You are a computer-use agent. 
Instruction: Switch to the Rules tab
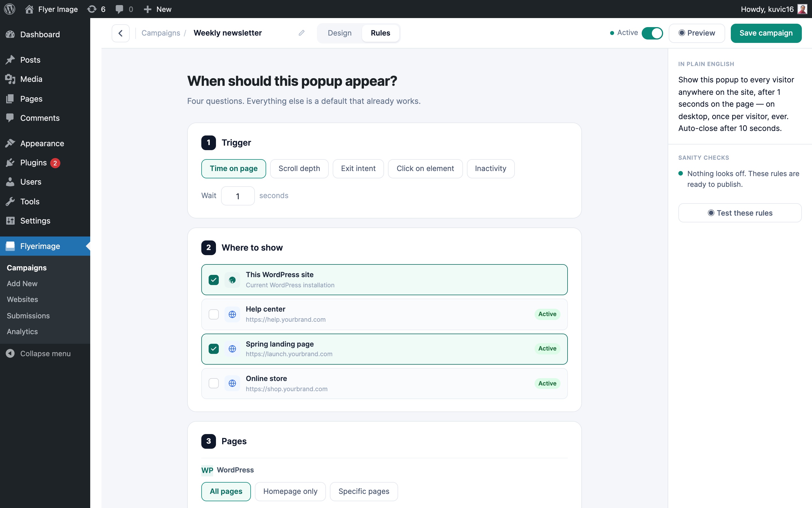pos(381,33)
